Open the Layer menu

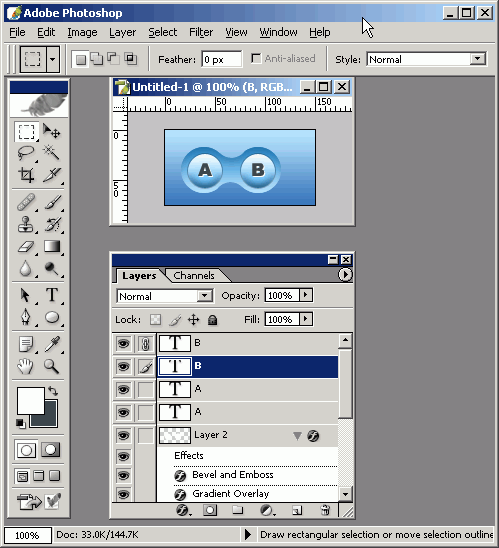click(x=122, y=32)
